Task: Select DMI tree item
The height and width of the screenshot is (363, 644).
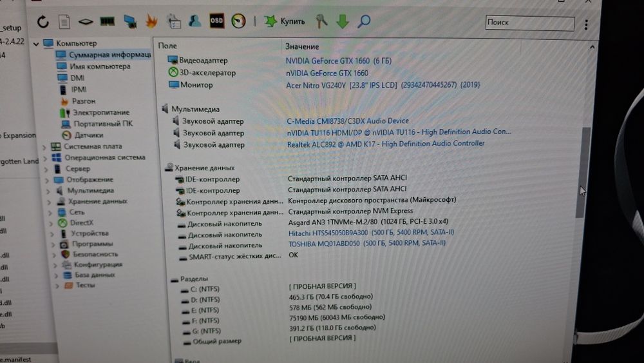Action: click(71, 78)
